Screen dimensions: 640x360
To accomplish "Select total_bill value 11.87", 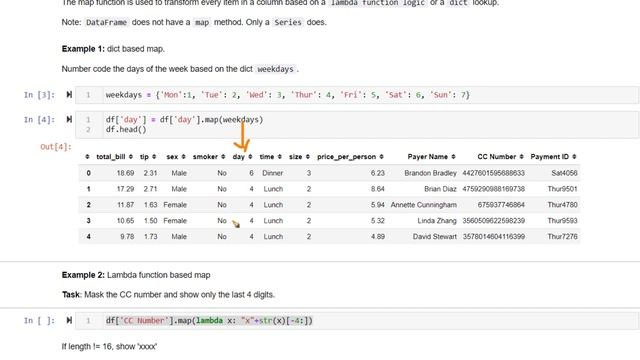I will pyautogui.click(x=125, y=205).
